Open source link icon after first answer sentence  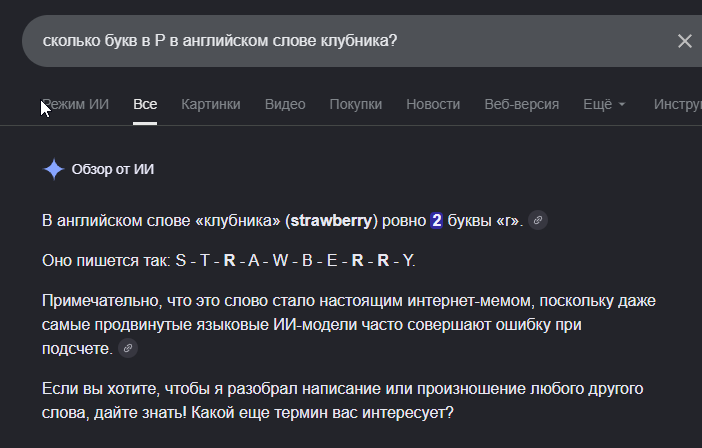pyautogui.click(x=538, y=220)
